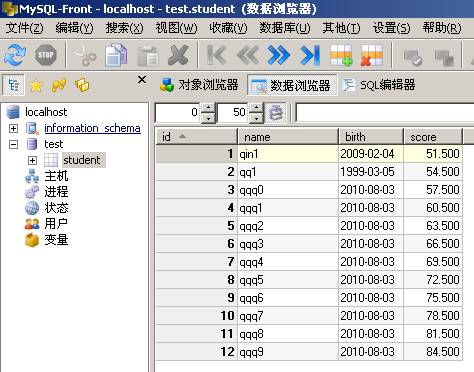
Task: Toggle the footprints history sidebar button
Action: (x=59, y=86)
